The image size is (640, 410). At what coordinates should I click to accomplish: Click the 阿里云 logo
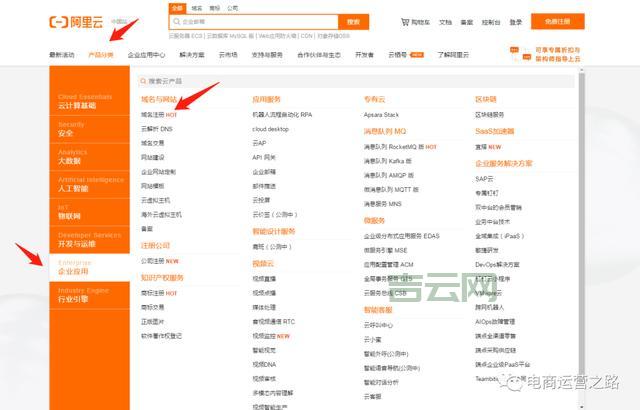(76, 22)
